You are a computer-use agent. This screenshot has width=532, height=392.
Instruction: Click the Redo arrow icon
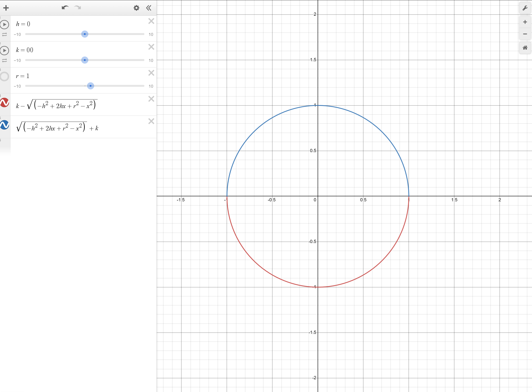[x=78, y=8]
